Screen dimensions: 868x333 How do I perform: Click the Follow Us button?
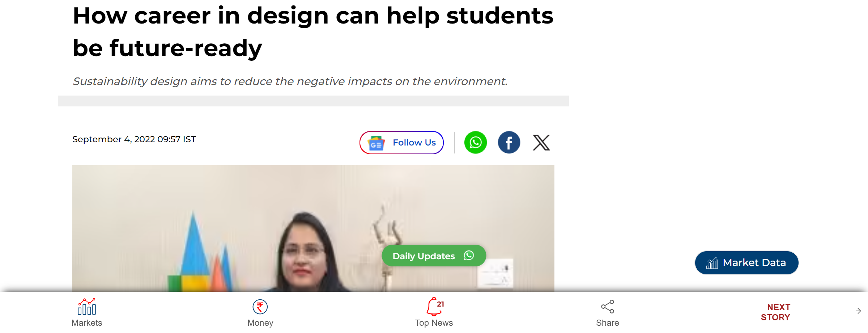[401, 143]
